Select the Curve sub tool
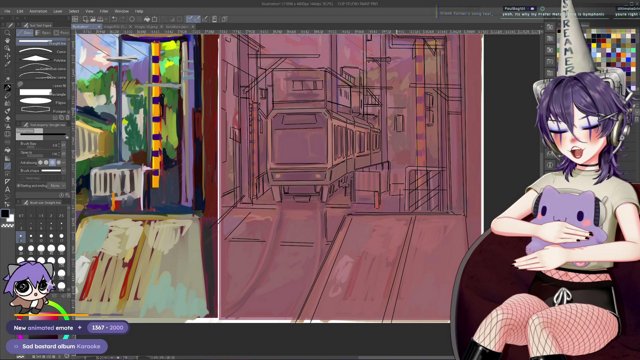The image size is (640, 360). [x=42, y=51]
